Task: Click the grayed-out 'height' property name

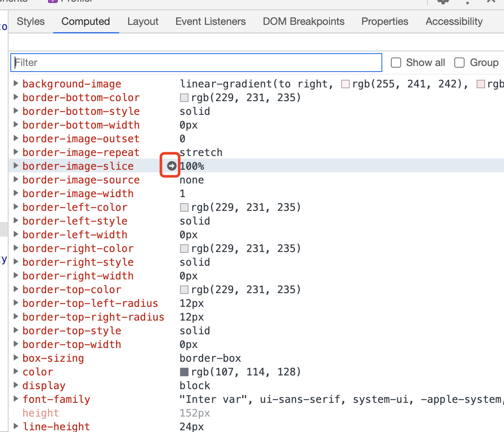Action: 41,413
